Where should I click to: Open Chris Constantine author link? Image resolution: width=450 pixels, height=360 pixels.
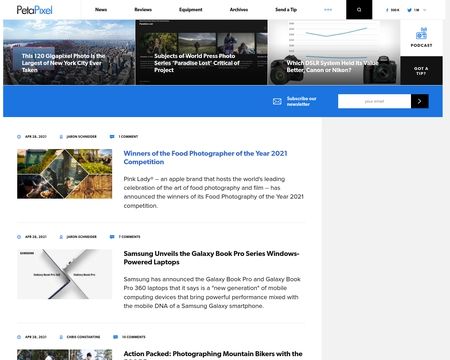click(83, 337)
